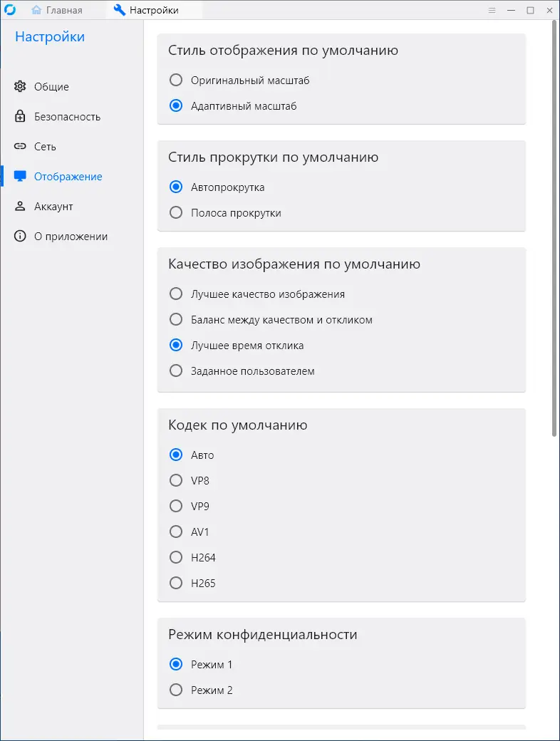Screen dimensions: 560x741
Task: Click the app logo in title bar
Action: pyautogui.click(x=11, y=10)
